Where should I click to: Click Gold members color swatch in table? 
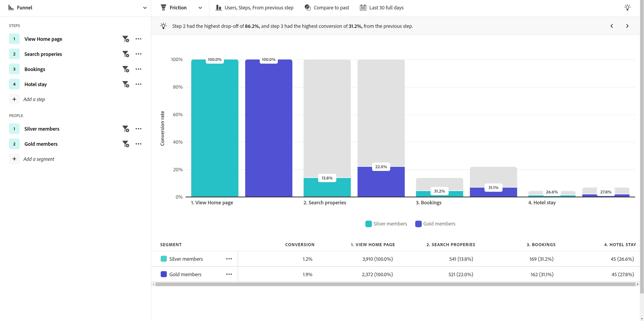[164, 274]
